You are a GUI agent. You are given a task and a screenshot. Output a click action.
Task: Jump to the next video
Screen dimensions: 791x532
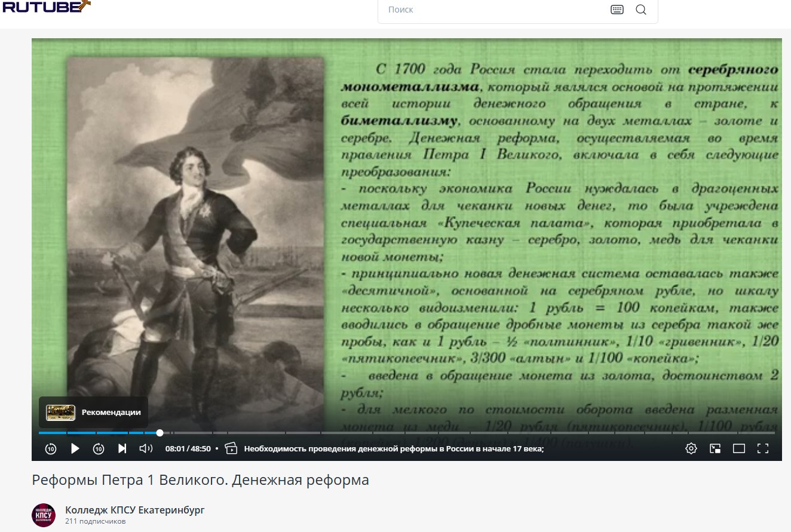(122, 448)
